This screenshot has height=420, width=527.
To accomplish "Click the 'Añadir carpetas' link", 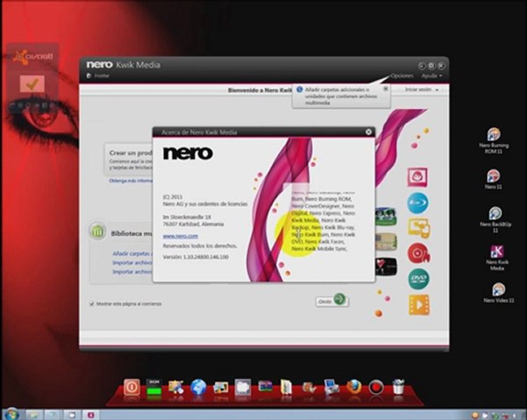I will (132, 254).
